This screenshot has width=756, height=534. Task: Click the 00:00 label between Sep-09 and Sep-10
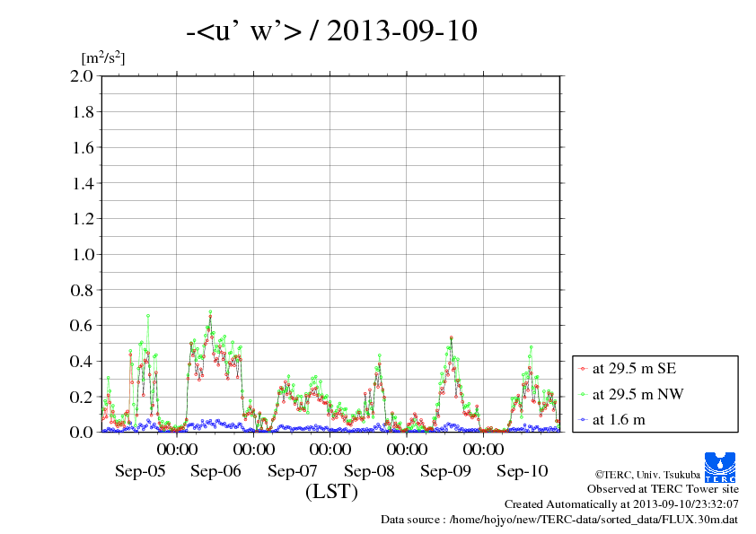pyautogui.click(x=484, y=449)
